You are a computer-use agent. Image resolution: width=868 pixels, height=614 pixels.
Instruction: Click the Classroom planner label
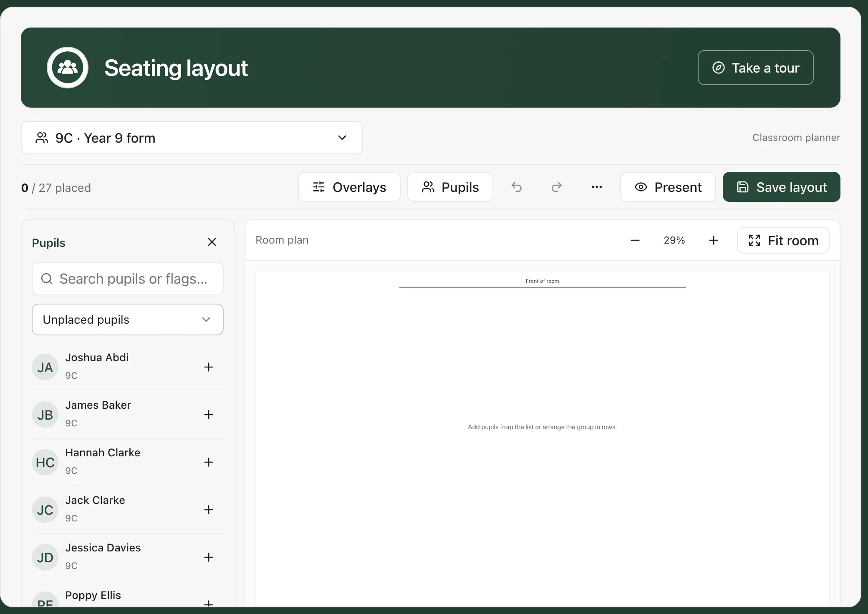(796, 138)
